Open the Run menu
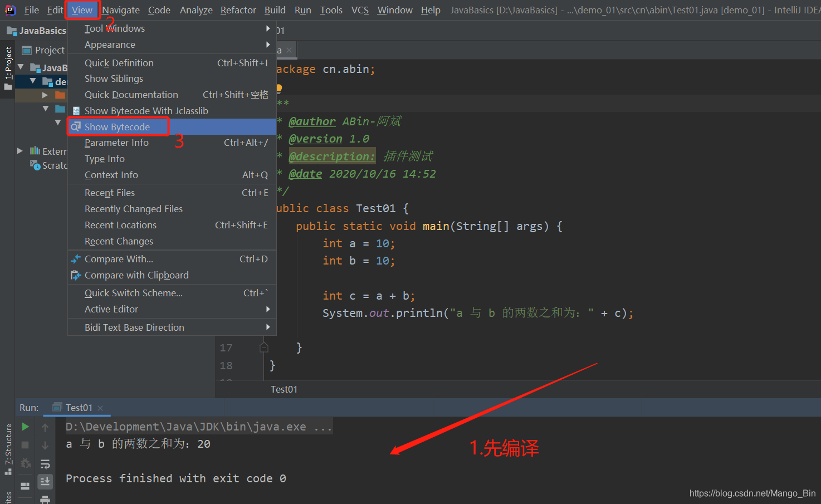Screen dimensions: 821x504 coord(303,10)
